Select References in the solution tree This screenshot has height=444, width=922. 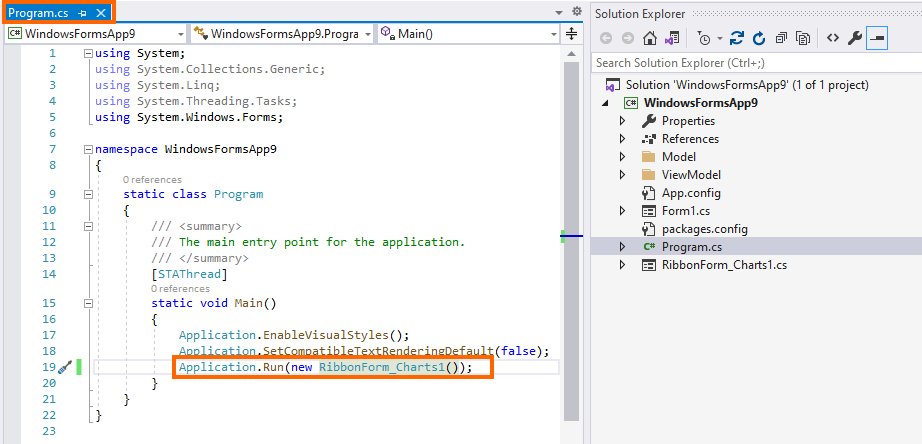click(x=690, y=139)
